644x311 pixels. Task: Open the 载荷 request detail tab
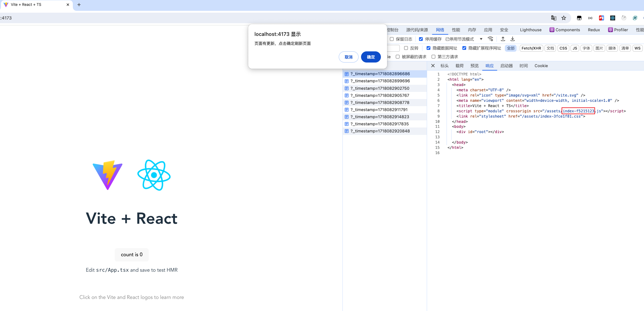point(460,66)
